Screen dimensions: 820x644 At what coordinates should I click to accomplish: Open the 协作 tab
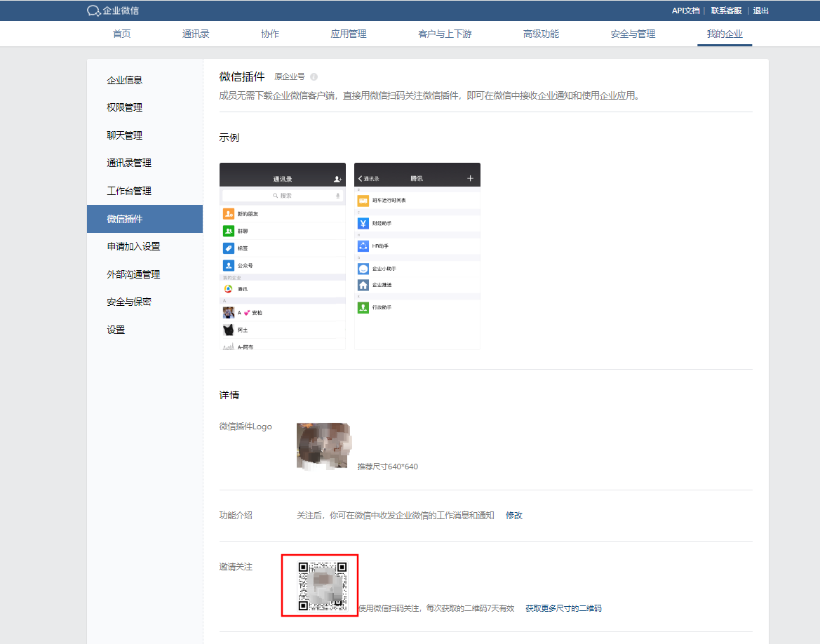click(x=270, y=34)
